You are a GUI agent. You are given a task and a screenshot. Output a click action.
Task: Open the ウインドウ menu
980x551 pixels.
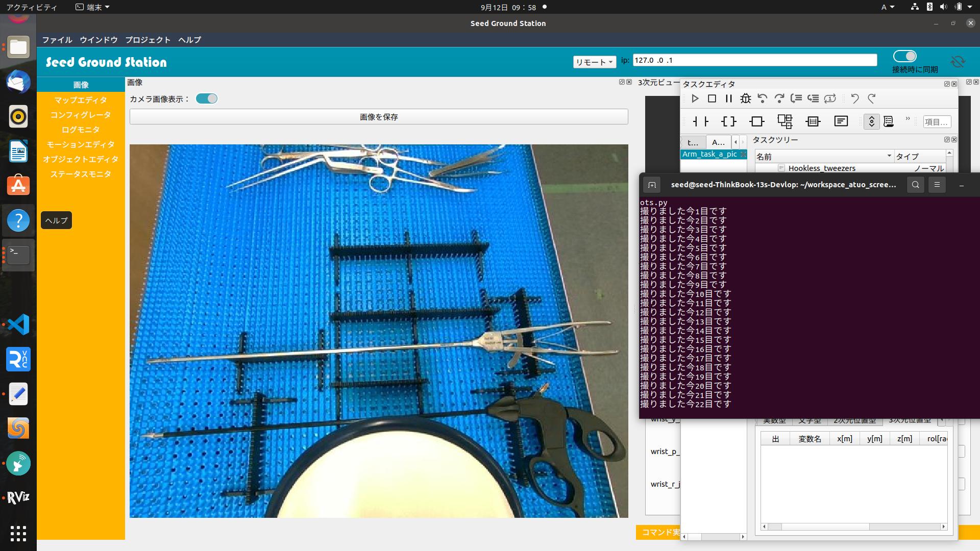point(99,40)
